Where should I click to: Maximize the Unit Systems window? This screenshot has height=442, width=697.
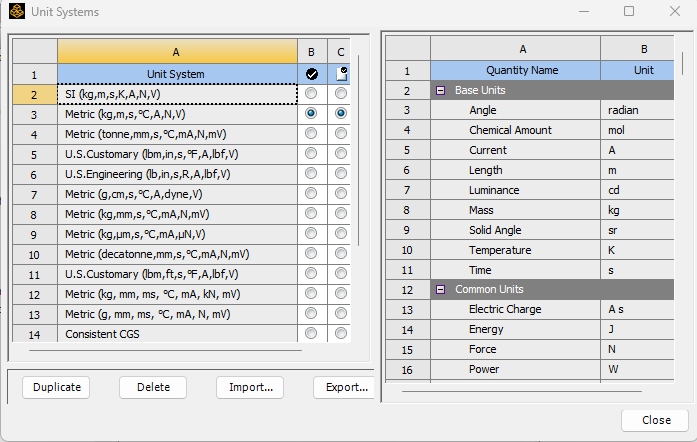click(x=629, y=11)
